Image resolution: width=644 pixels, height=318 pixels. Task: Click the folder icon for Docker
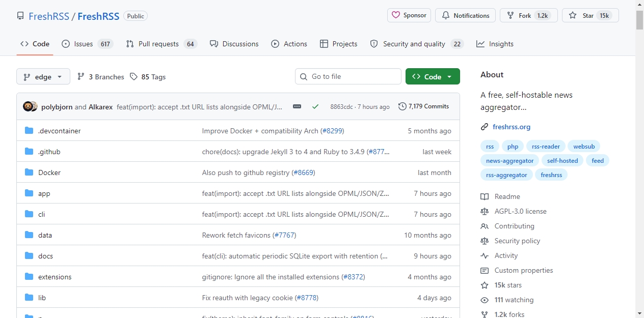coord(29,172)
